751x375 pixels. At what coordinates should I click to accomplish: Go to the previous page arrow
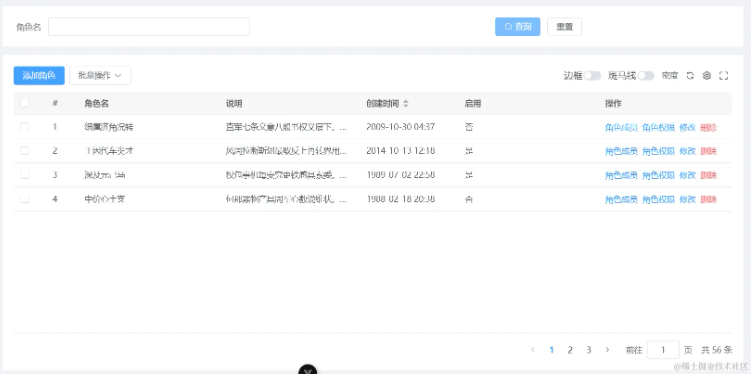(533, 350)
